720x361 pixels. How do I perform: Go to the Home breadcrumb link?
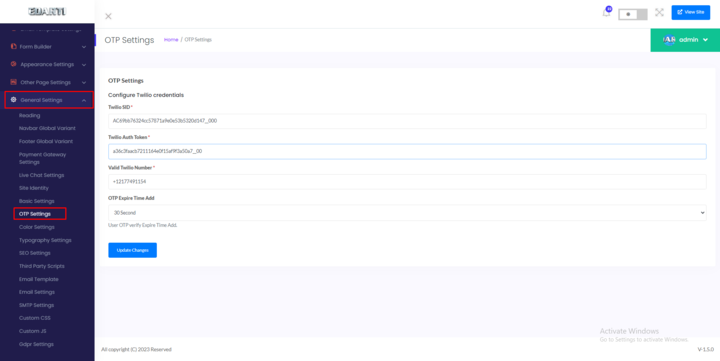(x=171, y=40)
